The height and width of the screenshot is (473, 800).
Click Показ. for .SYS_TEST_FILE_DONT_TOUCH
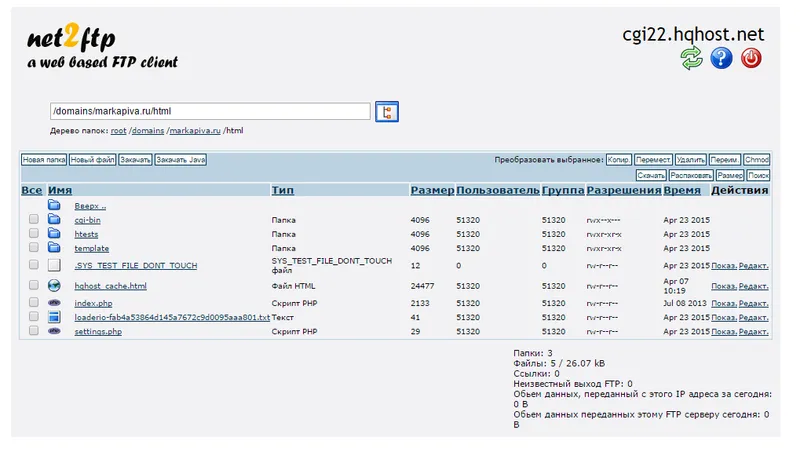[724, 265]
